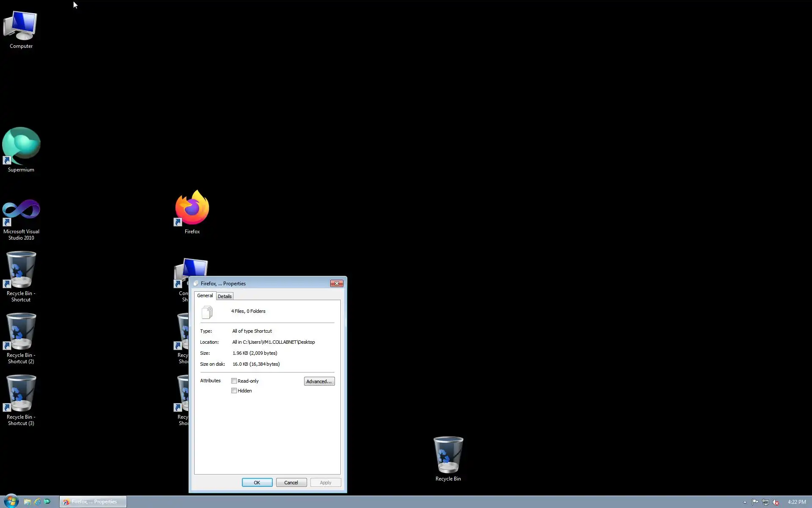This screenshot has height=508, width=812.
Task: Open the Action Center flag icon
Action: tap(755, 502)
